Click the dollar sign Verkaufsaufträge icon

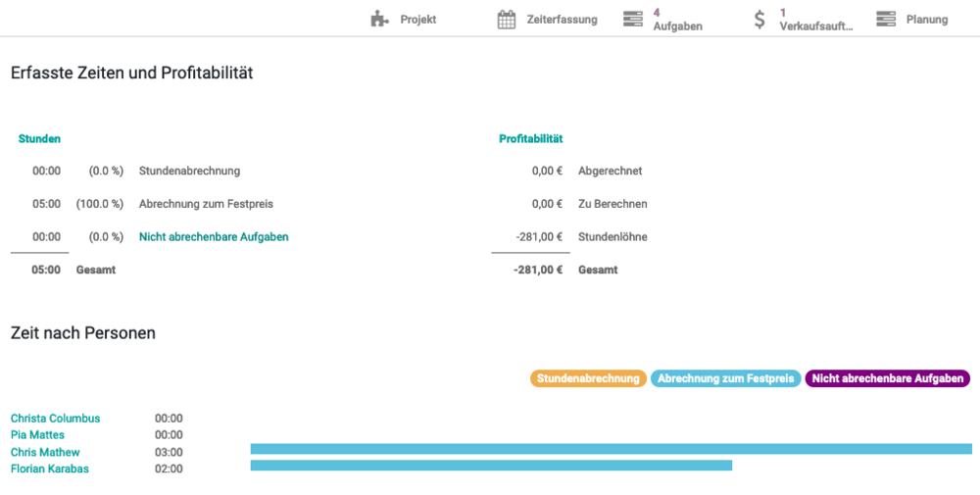coord(759,20)
